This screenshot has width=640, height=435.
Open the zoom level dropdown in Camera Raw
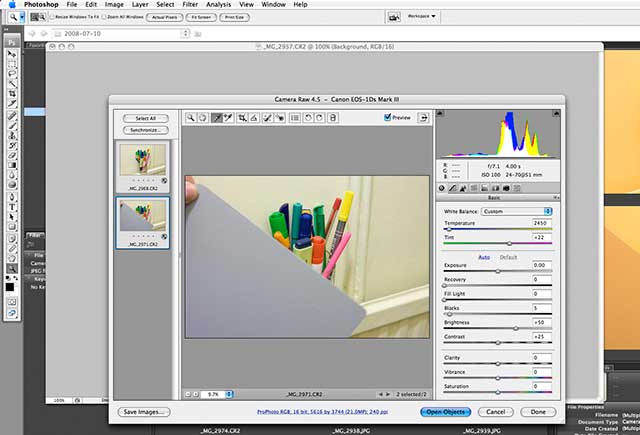tap(229, 394)
